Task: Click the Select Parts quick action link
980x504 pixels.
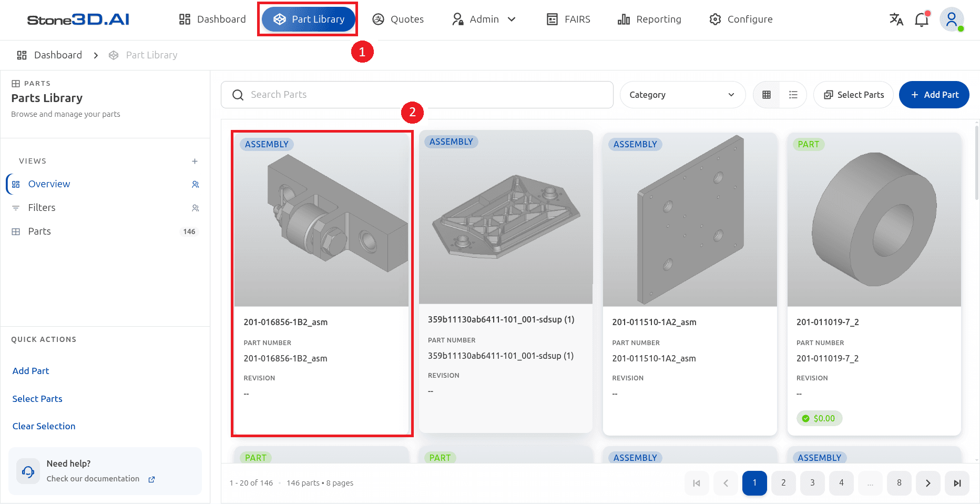Action: [37, 399]
